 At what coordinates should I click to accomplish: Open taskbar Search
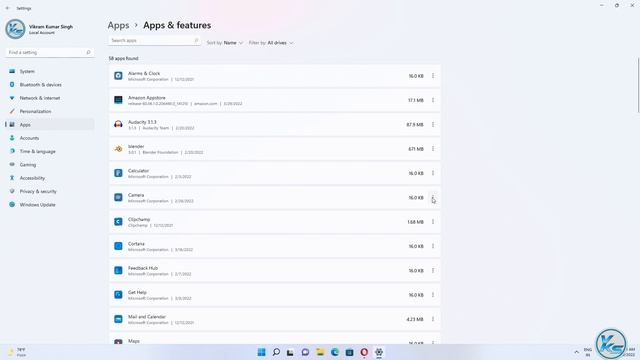[x=276, y=352]
